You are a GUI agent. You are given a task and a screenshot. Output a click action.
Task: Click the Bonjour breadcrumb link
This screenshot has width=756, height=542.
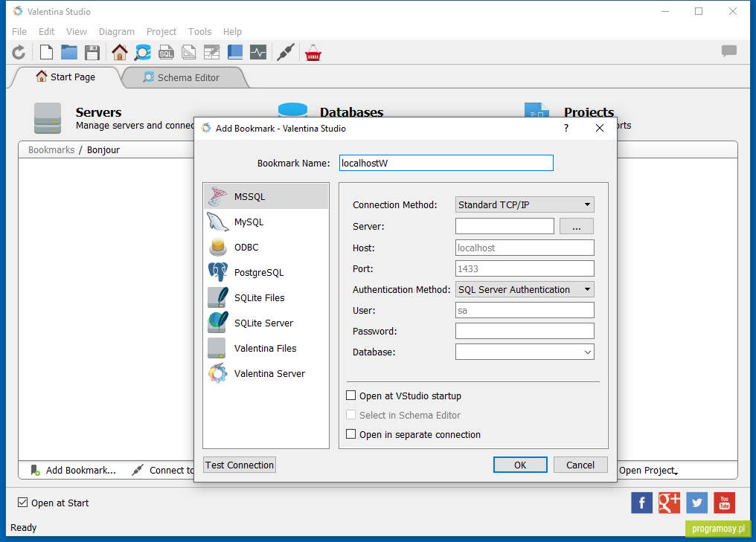tap(103, 150)
